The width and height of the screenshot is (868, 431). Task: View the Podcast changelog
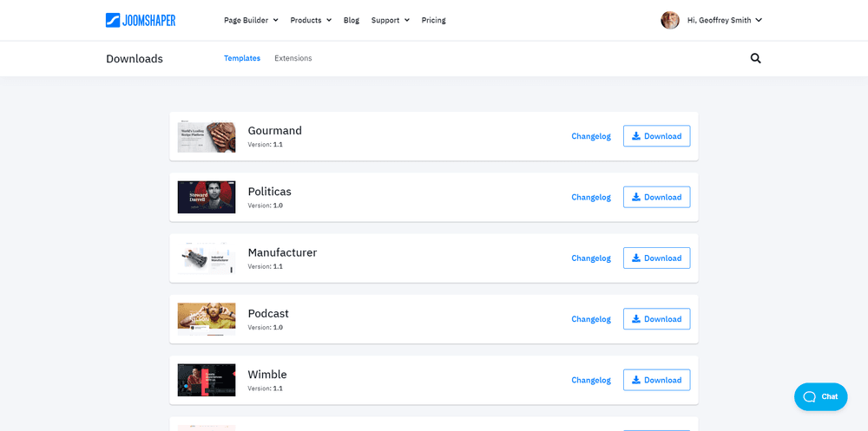click(x=591, y=319)
